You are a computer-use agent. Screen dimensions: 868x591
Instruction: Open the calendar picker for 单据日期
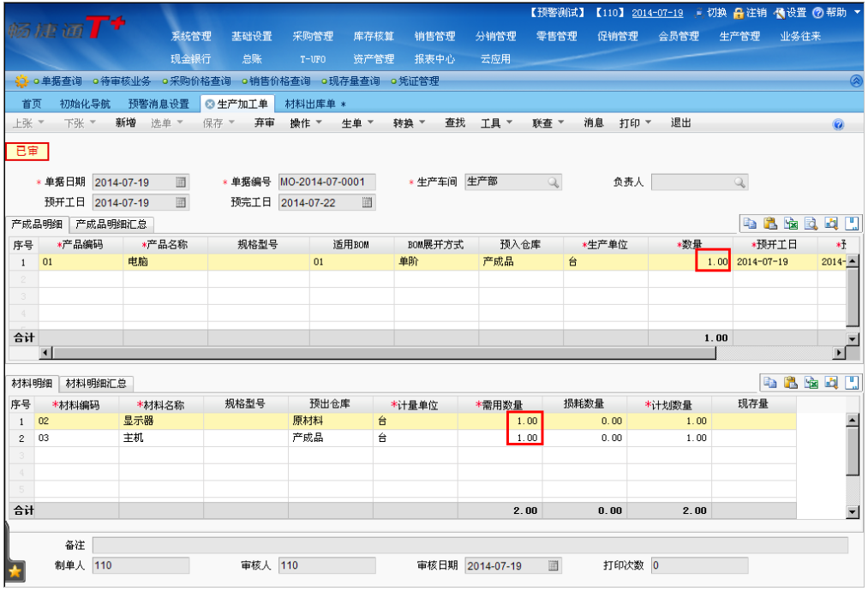click(181, 182)
